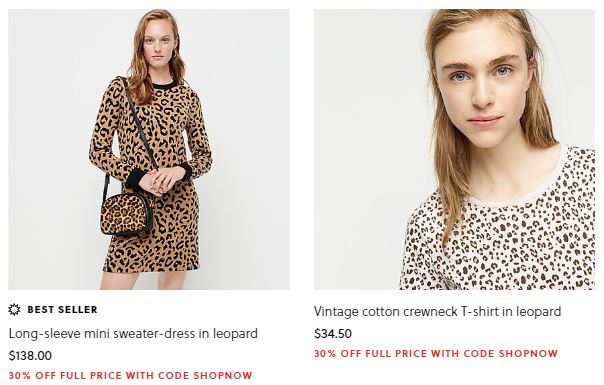Open the leopard sweater-dress product photo
The width and height of the screenshot is (604, 385).
coord(149,149)
